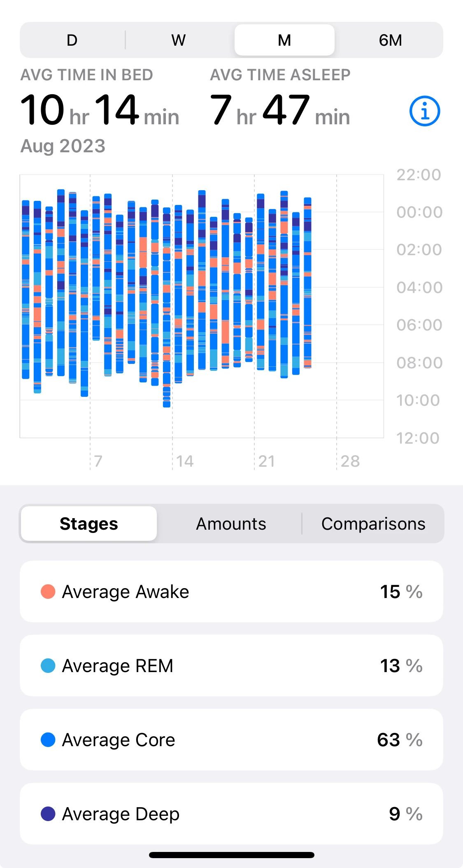This screenshot has height=868, width=463.
Task: Open the Amounts segment
Action: [231, 524]
